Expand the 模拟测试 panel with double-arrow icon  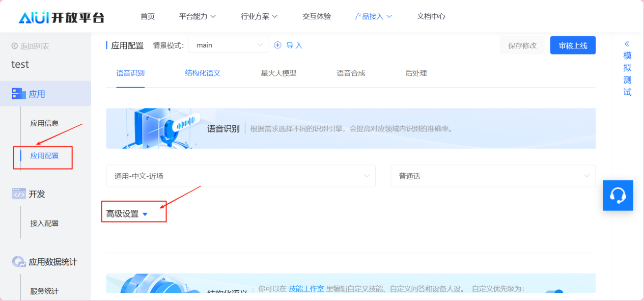[x=627, y=44]
